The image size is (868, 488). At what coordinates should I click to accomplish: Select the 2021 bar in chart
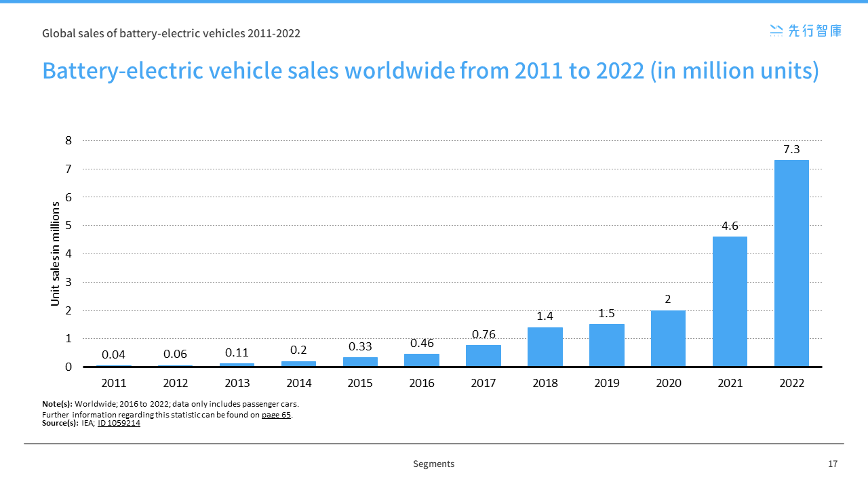coord(730,302)
